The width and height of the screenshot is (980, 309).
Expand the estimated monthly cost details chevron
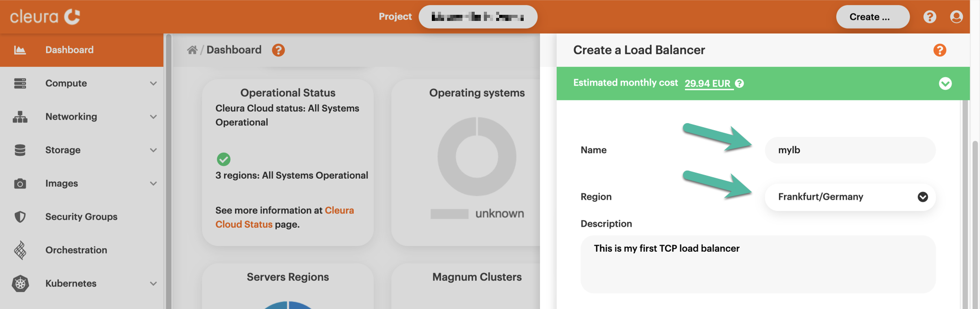click(945, 83)
